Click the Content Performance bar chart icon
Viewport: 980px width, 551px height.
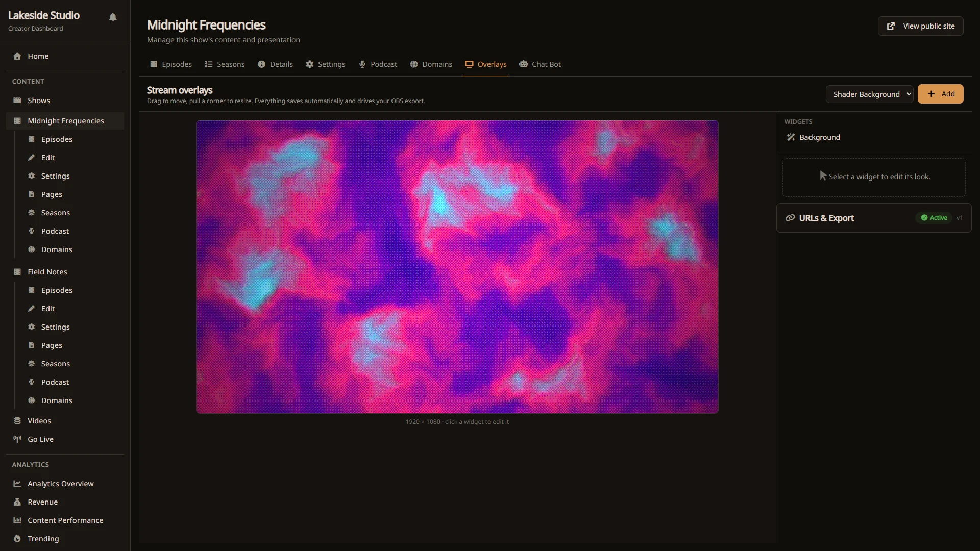pyautogui.click(x=17, y=520)
